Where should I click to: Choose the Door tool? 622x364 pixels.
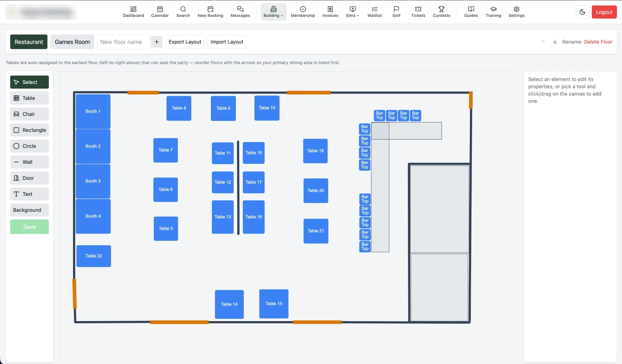[30, 178]
